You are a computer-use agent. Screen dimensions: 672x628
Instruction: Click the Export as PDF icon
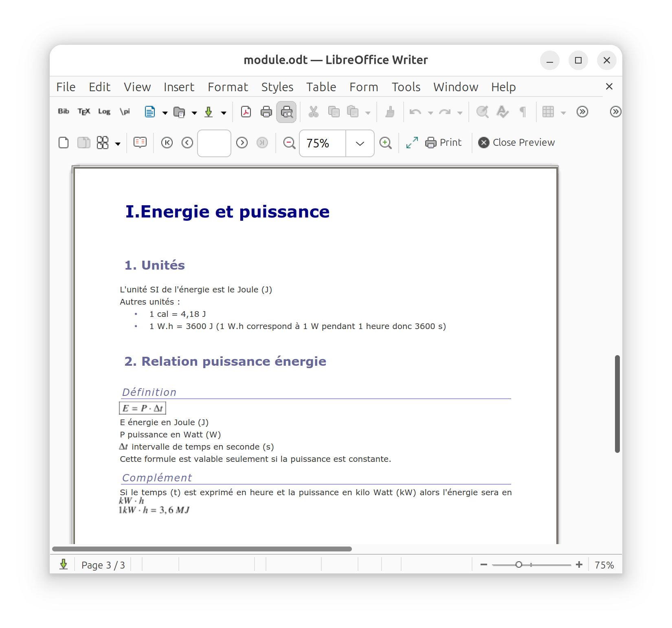tap(246, 112)
